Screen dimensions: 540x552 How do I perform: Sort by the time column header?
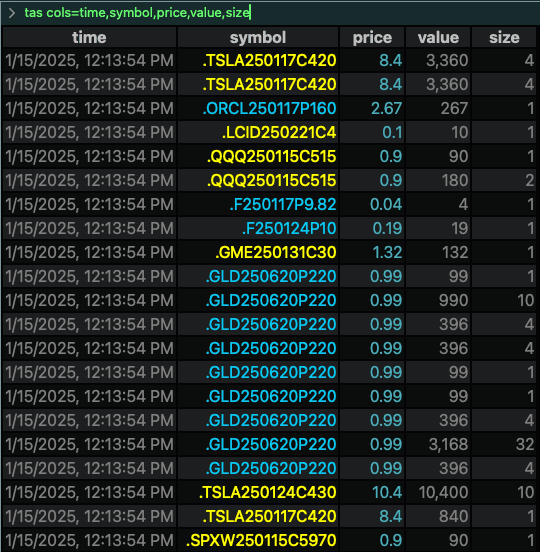(x=89, y=37)
